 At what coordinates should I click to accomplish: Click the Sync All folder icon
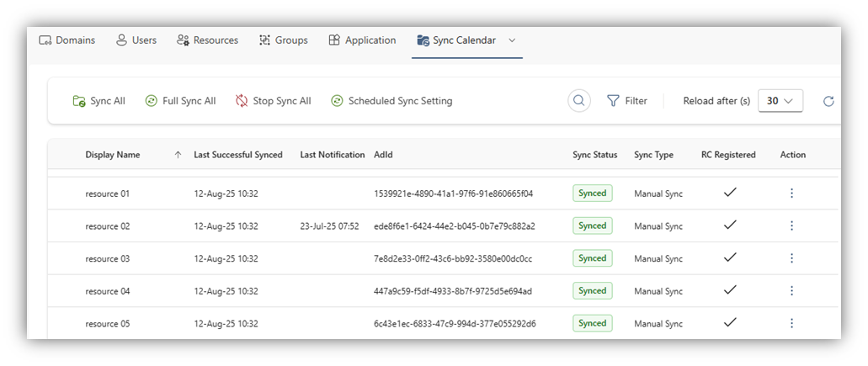pyautogui.click(x=78, y=101)
